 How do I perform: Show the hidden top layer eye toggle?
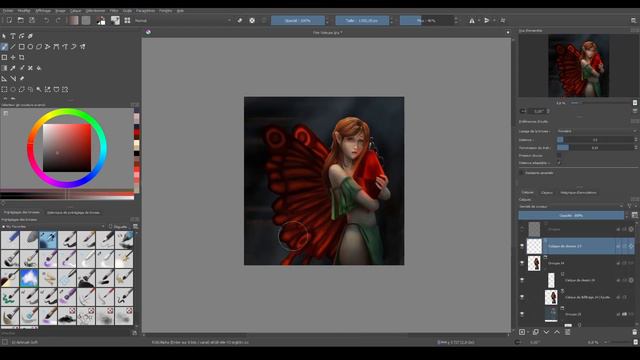pos(522,229)
